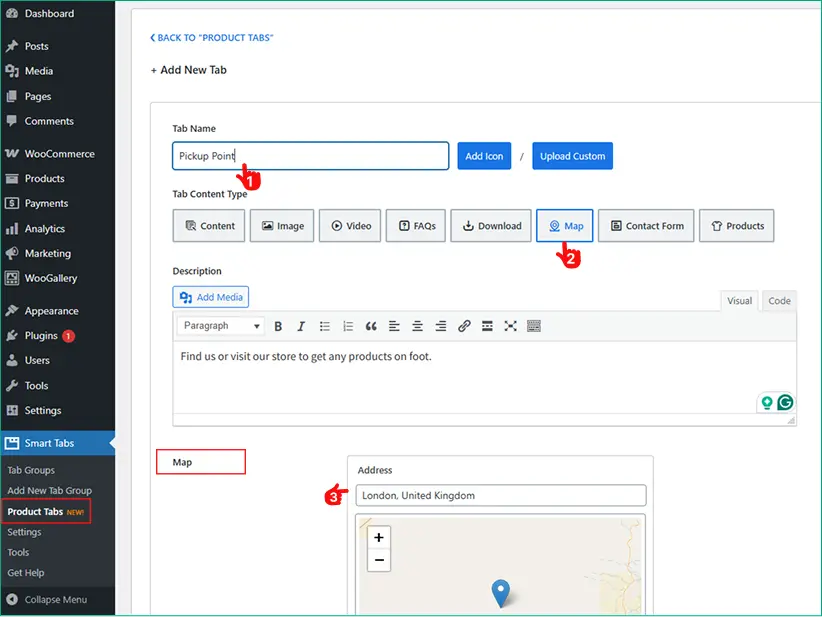Apply italic formatting in the description editor
Viewport: 822px width, 617px height.
click(x=300, y=326)
